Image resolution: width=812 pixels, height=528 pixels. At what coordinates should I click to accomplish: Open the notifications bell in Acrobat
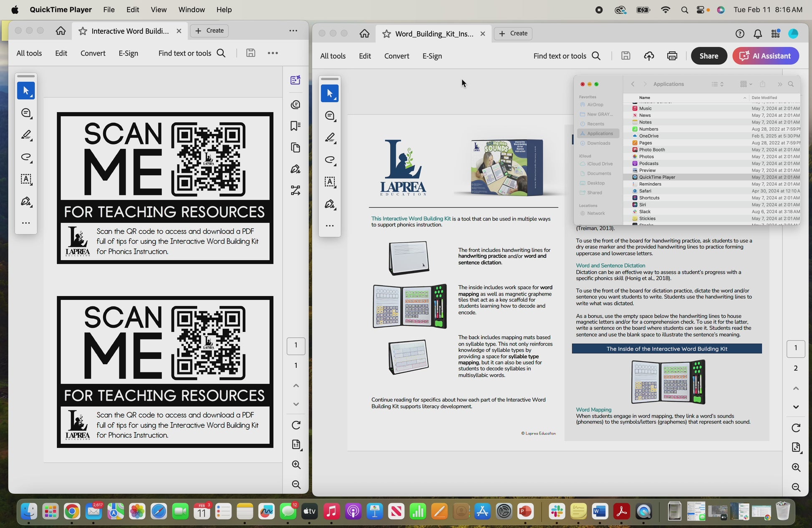(x=757, y=34)
